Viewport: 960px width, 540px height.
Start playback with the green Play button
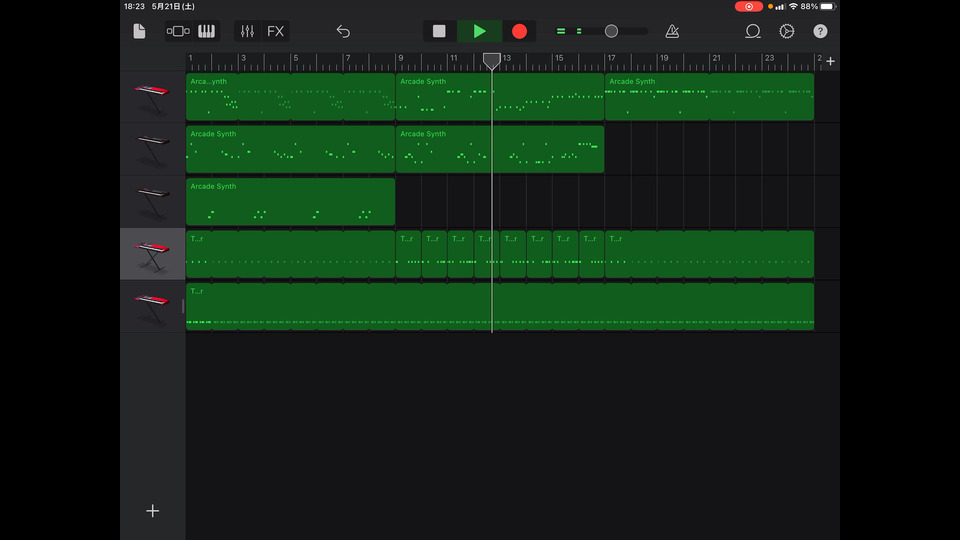click(479, 31)
